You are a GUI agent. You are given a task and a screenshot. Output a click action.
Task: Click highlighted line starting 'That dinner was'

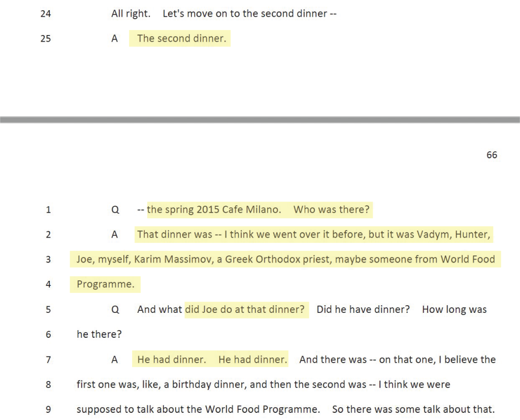313,235
